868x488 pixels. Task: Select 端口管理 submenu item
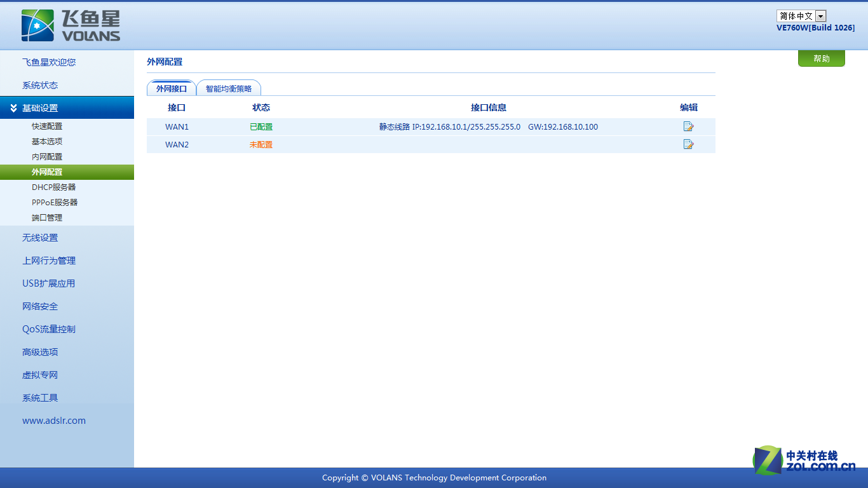[x=47, y=218]
